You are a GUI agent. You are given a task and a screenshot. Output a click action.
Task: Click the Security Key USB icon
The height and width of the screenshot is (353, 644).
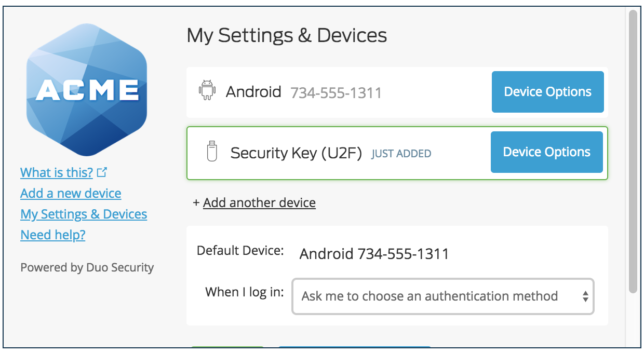tap(211, 151)
